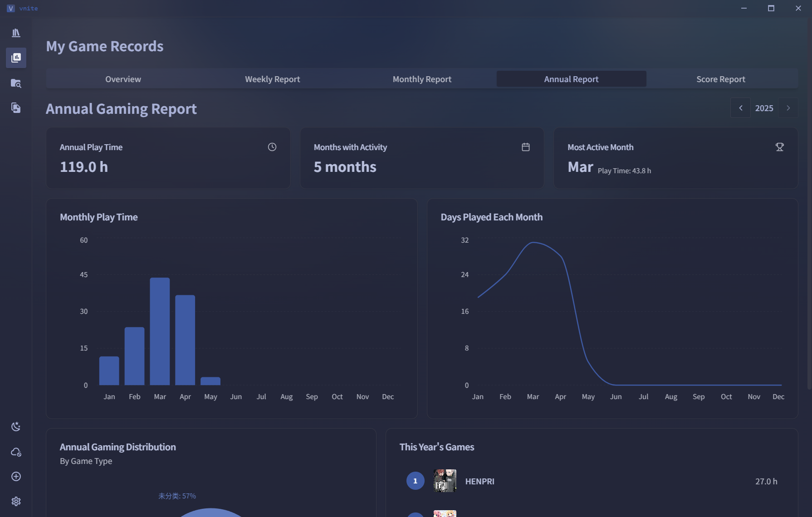Click the March bar in Monthly Play Time
Screen dimensions: 812x517
tap(160, 332)
